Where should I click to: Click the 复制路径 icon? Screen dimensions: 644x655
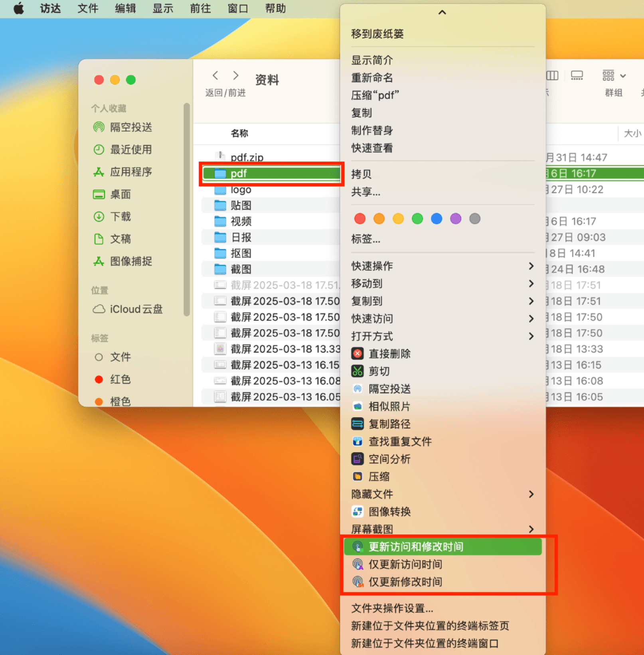tap(358, 424)
